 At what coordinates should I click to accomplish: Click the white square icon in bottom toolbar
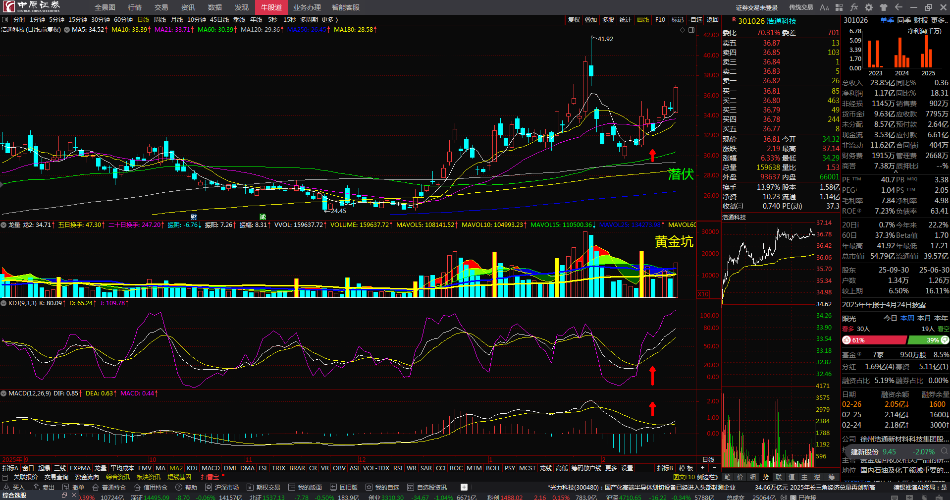(464, 487)
